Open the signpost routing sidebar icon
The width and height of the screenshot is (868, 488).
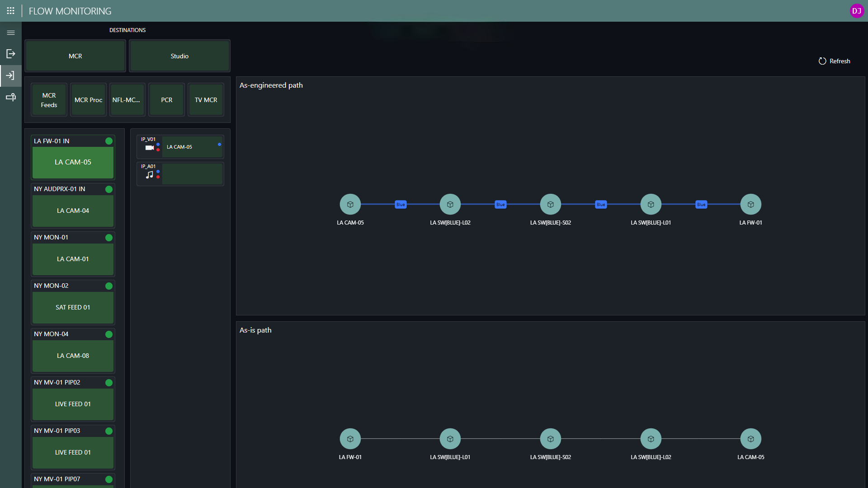(11, 97)
